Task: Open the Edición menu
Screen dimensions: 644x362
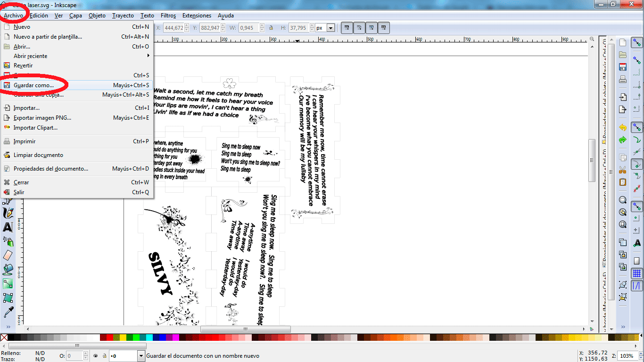Action: pyautogui.click(x=39, y=16)
